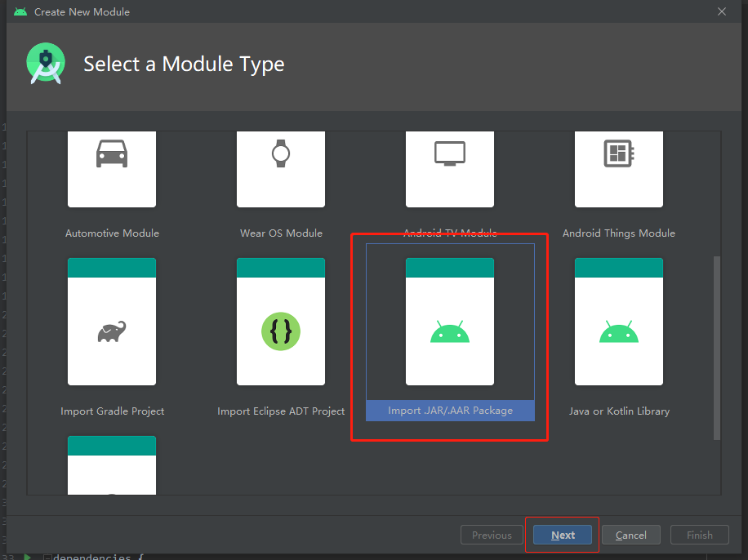
Task: Click the Import Eclipse ADT Project label
Action: pyautogui.click(x=281, y=411)
